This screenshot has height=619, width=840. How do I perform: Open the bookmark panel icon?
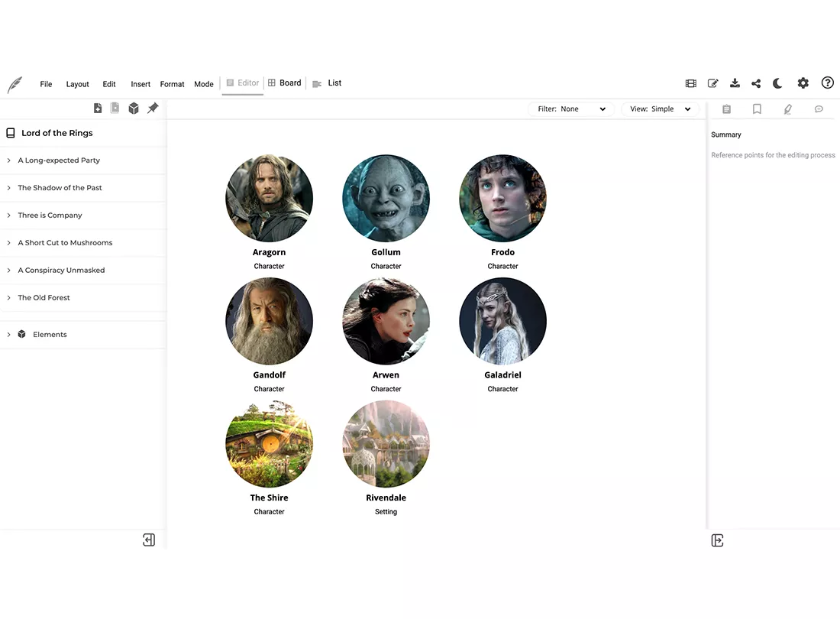[757, 109]
